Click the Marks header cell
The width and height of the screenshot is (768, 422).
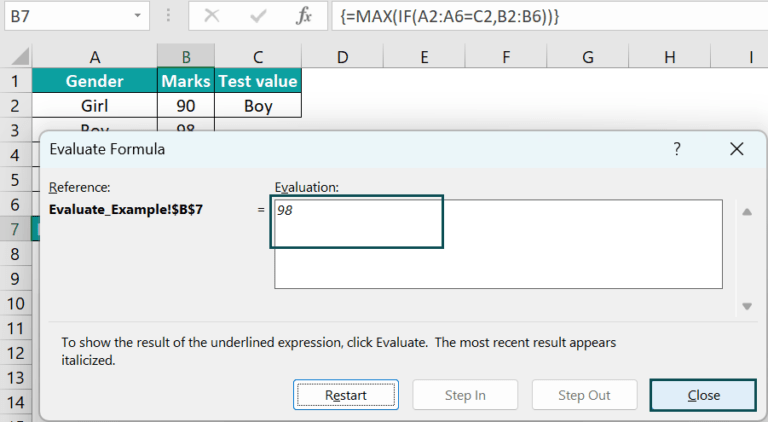(x=186, y=81)
